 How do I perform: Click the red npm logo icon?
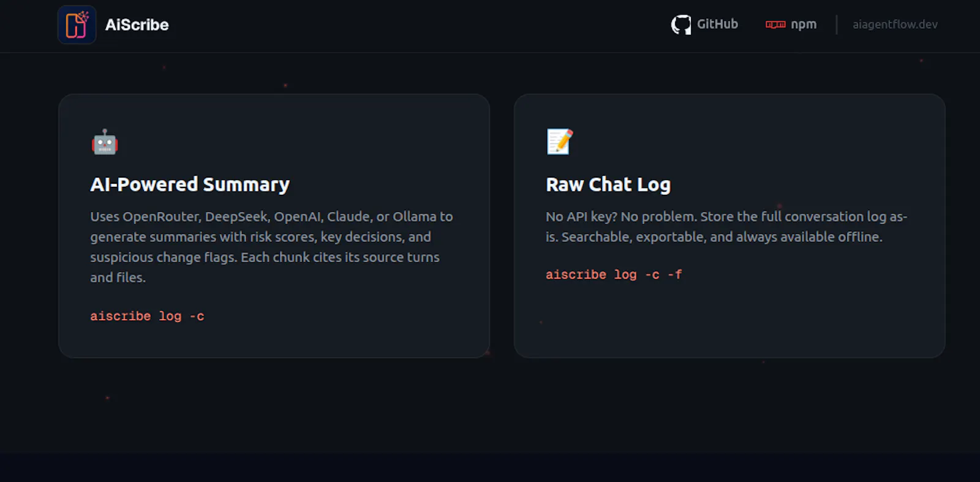(x=775, y=24)
